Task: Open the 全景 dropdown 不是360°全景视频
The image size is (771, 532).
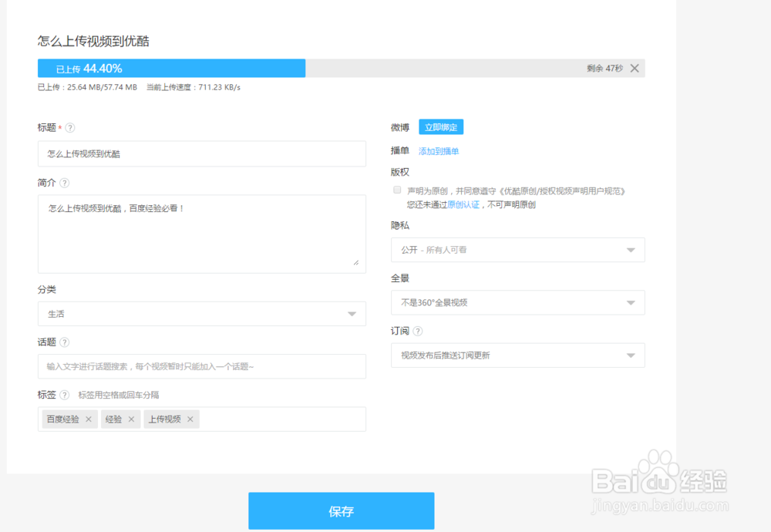Action: 518,302
